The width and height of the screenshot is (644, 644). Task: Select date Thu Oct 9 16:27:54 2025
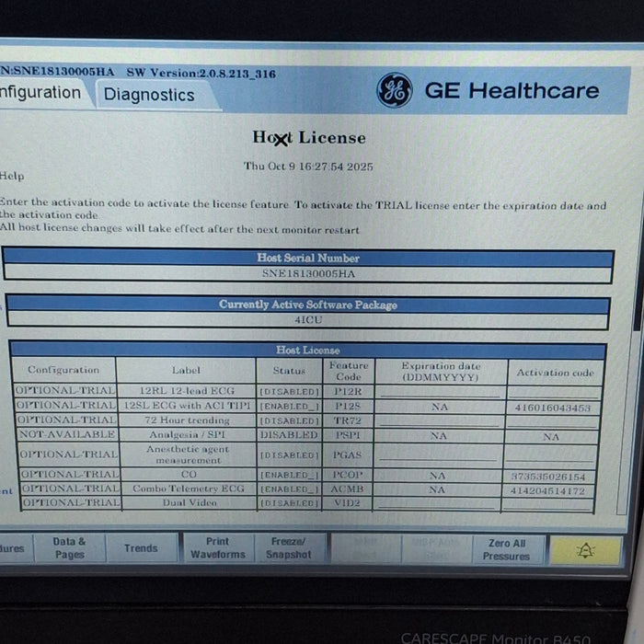click(308, 167)
